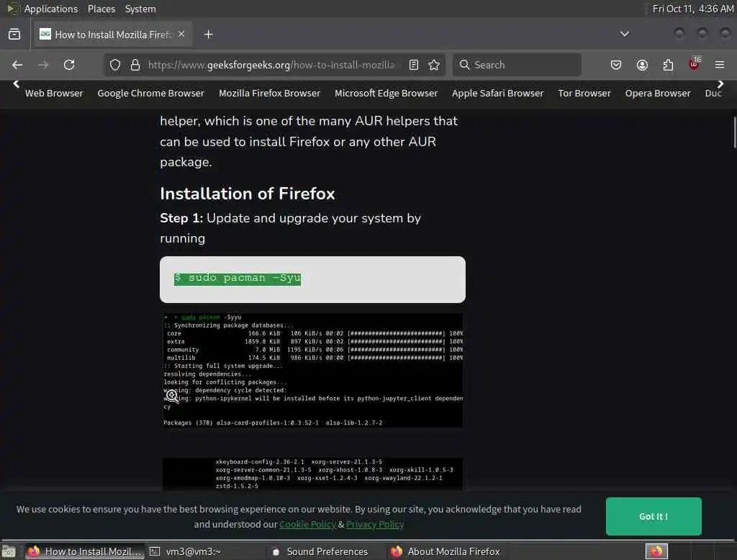Show site security padlock info
Image resolution: width=737 pixels, height=560 pixels.
(135, 65)
